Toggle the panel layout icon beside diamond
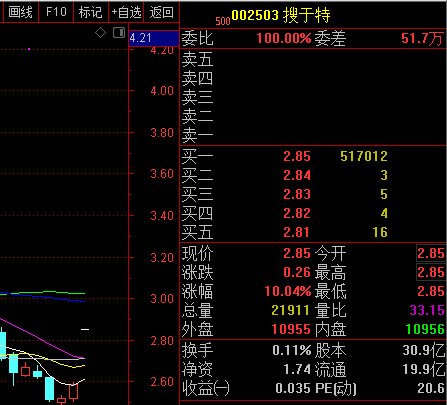 pos(119,33)
